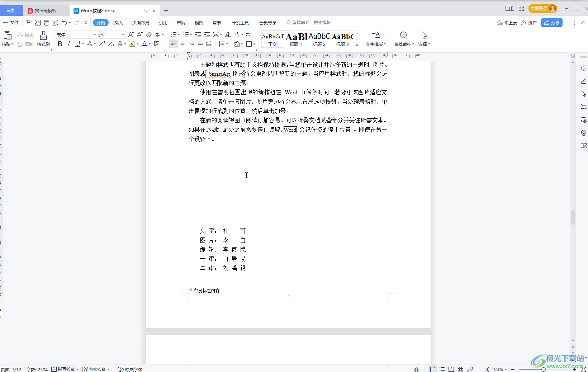The image size is (588, 372).
Task: Apply the 标题 1 style
Action: pyautogui.click(x=296, y=39)
